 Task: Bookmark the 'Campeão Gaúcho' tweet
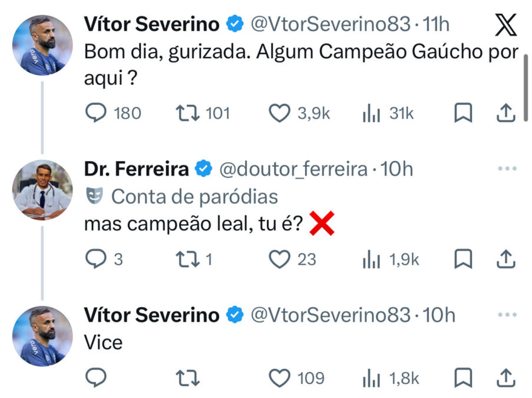tap(463, 113)
